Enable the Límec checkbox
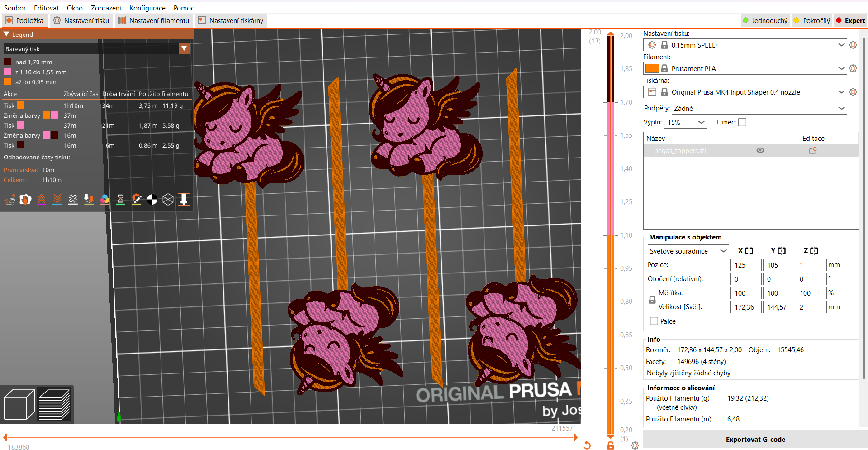868x450 pixels. (742, 122)
